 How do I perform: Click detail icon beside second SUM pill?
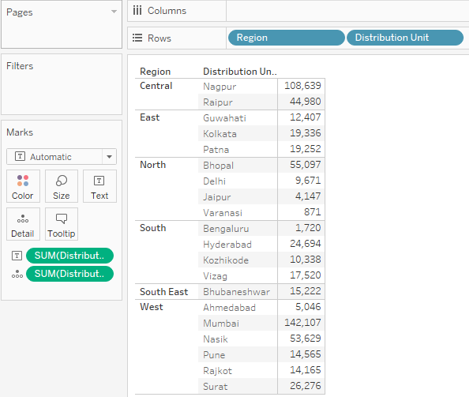pyautogui.click(x=17, y=274)
